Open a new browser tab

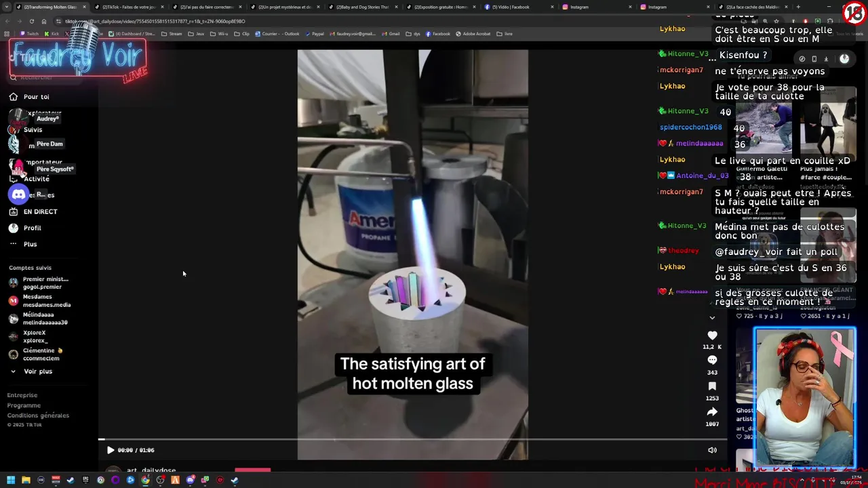798,7
